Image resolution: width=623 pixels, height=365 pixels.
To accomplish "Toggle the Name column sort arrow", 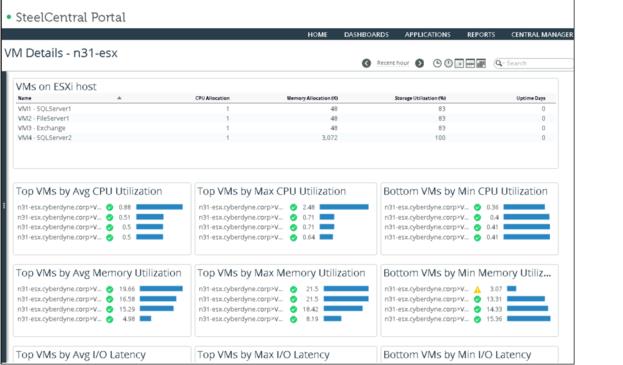I will (119, 98).
